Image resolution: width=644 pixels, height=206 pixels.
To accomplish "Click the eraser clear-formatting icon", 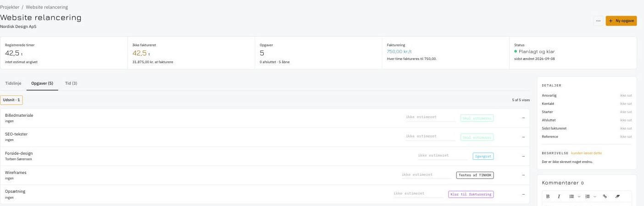I will (x=617, y=196).
